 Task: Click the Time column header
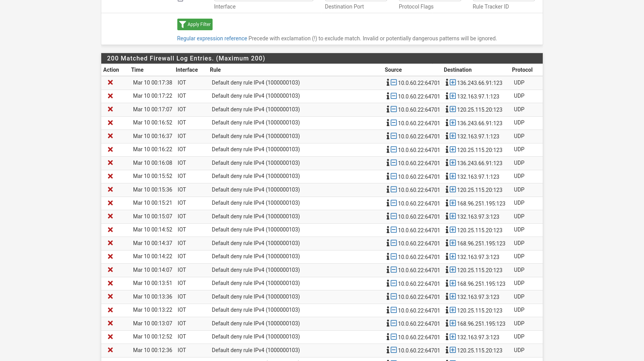137,70
